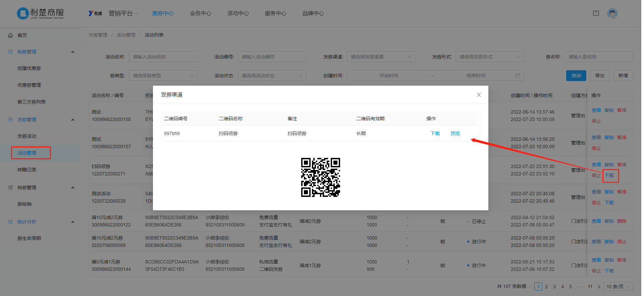Switch to 会员中心 tab

click(201, 13)
